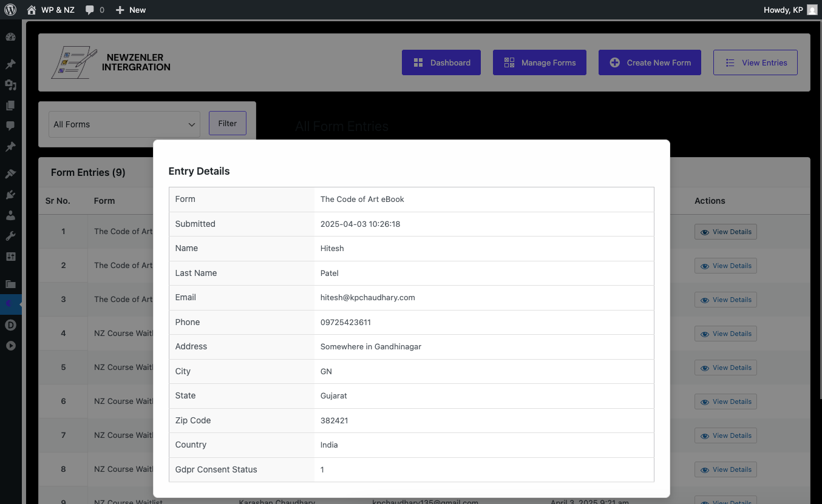Open the "Howdy, KP" account menu
This screenshot has height=504, width=822.
coord(789,10)
